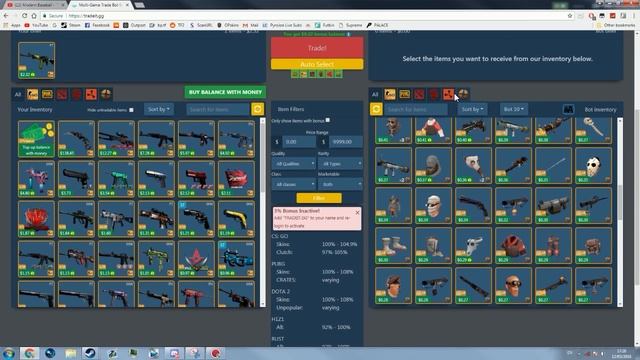The image size is (640, 360).
Task: Open Sort by dropdown in Bot Inventory
Action: click(x=473, y=109)
